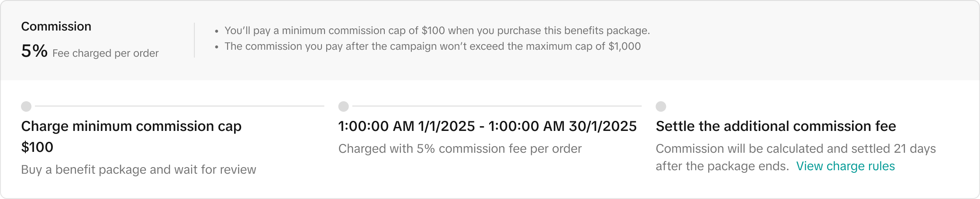
Task: Open the View charge rules link
Action: (845, 166)
